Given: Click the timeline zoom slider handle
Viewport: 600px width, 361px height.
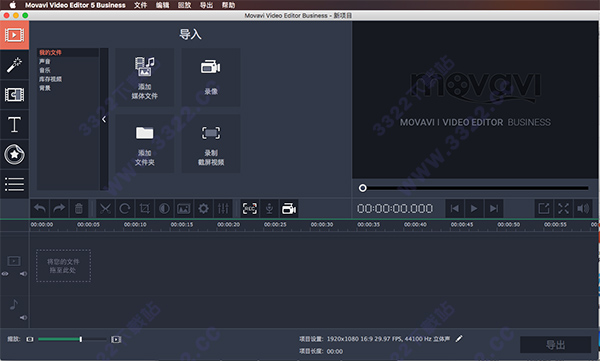Looking at the screenshot, I should [81, 339].
